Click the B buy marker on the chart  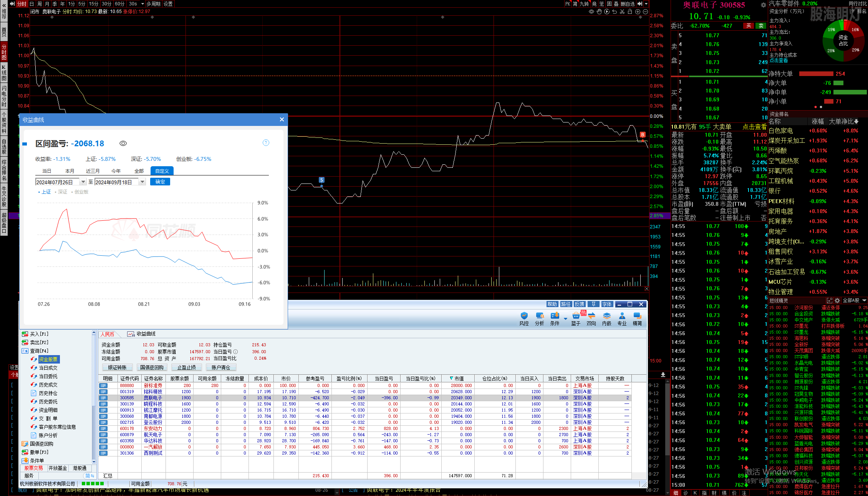pyautogui.click(x=643, y=135)
